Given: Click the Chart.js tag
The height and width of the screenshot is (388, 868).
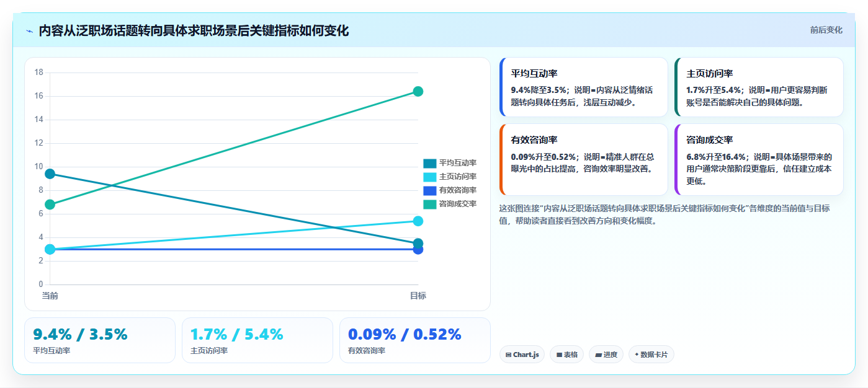Looking at the screenshot, I should pyautogui.click(x=522, y=355).
